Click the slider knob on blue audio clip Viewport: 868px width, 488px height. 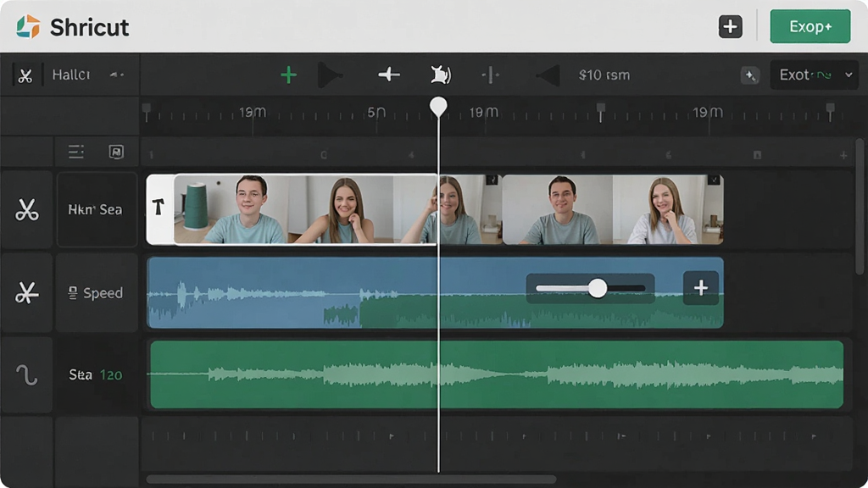598,288
